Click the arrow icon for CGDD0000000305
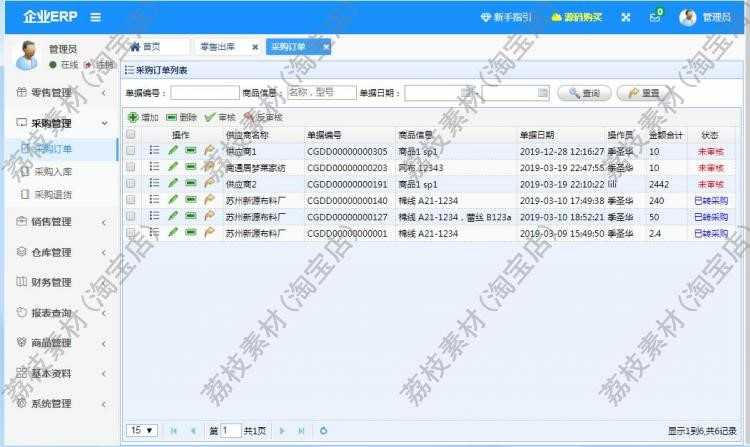This screenshot has width=750, height=447. 209,151
